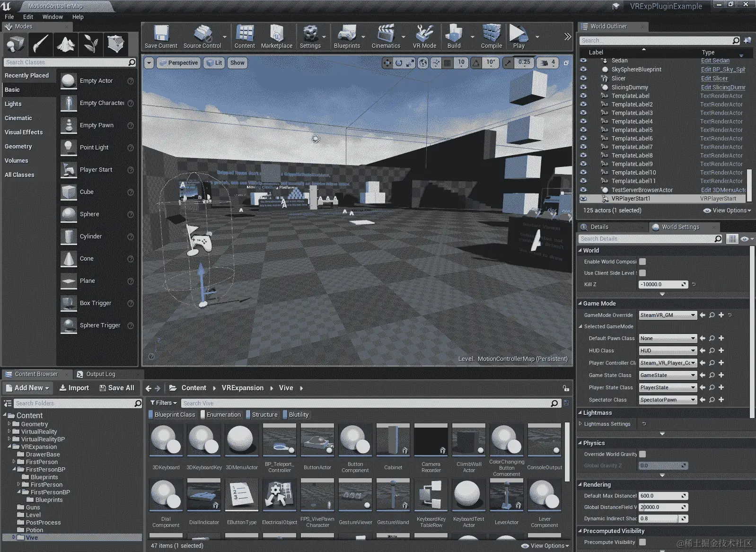Image resolution: width=756 pixels, height=552 pixels.
Task: Open the Marketplace toolbar icon
Action: [x=277, y=37]
